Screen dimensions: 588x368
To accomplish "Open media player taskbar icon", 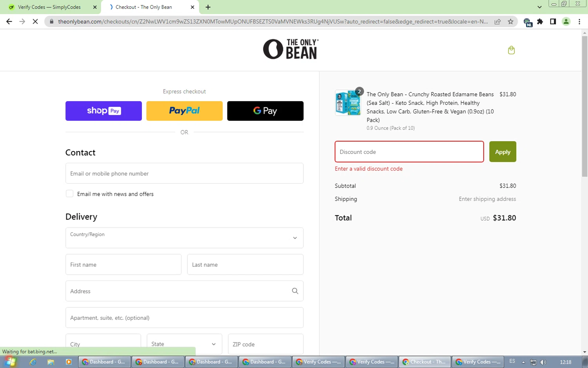I will 69,362.
